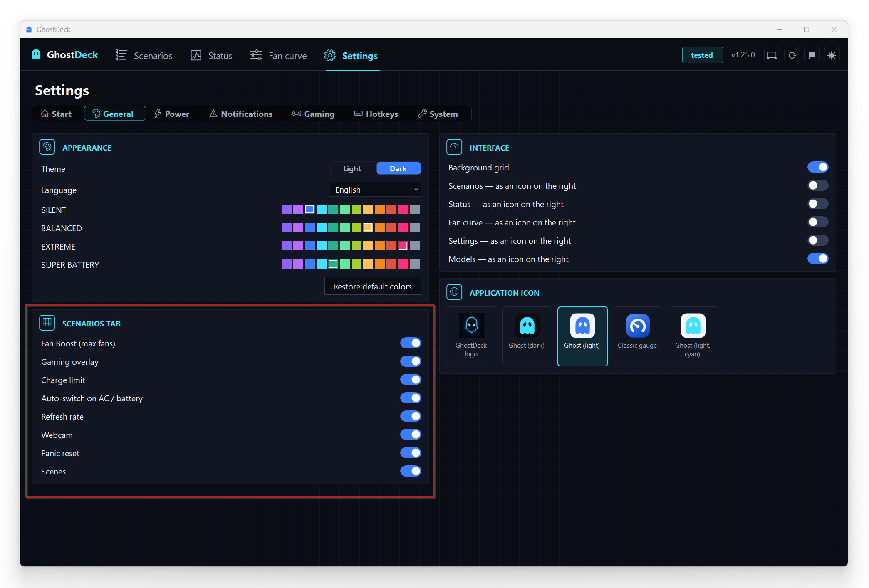Pick the Ghost (light, cyan) application icon
This screenshot has width=869, height=588.
tap(693, 336)
